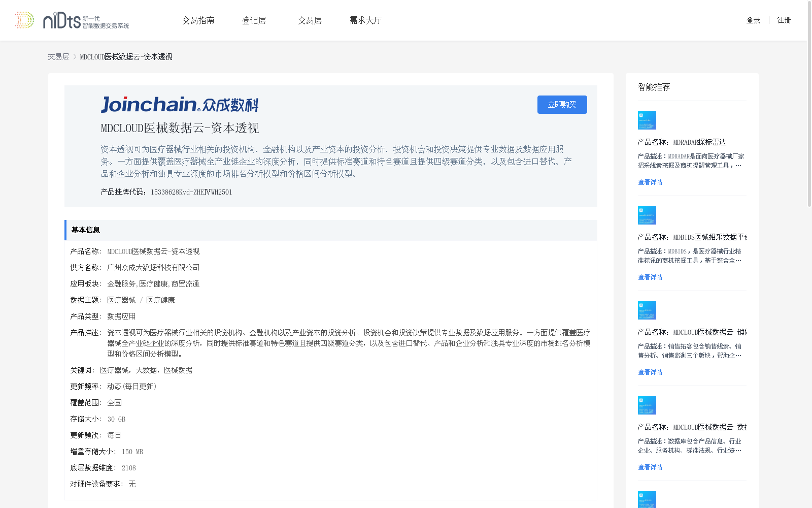Open the MDCLOUD医械数据云-数据 product thumbnail
This screenshot has height=508, width=812.
[647, 405]
